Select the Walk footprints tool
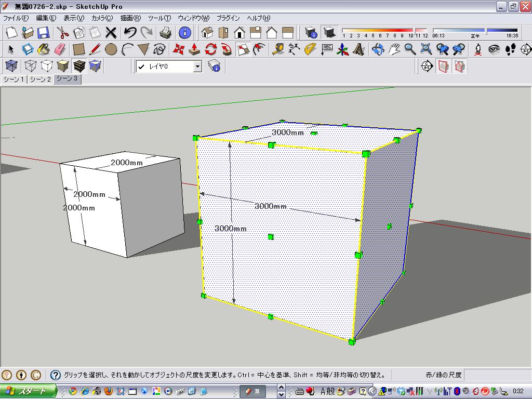Screen dimensions: 532x399 [510, 49]
